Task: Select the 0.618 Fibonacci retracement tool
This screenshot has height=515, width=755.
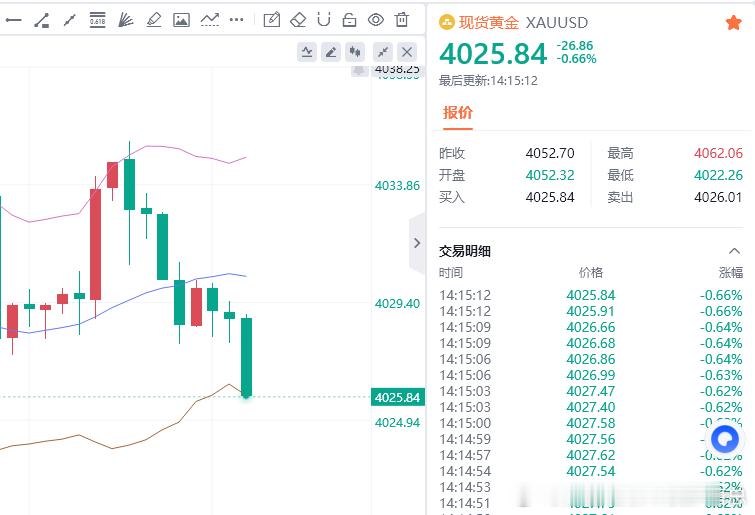Action: pyautogui.click(x=97, y=20)
